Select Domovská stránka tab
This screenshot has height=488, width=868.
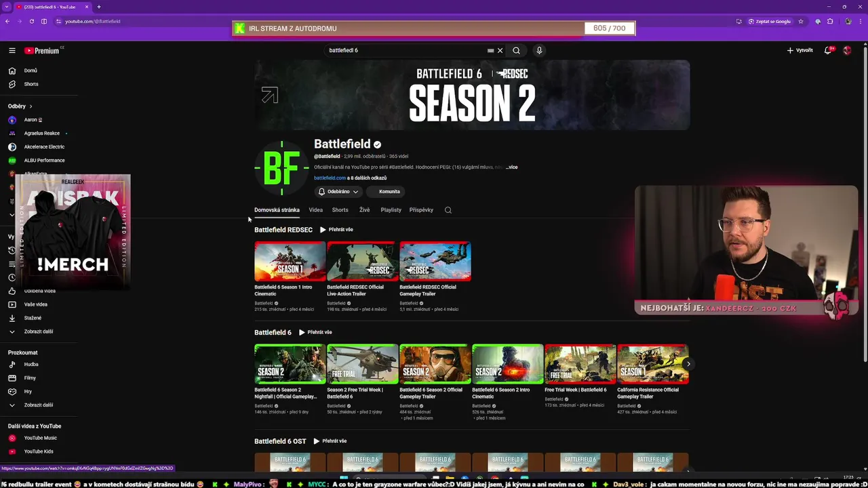pyautogui.click(x=277, y=210)
